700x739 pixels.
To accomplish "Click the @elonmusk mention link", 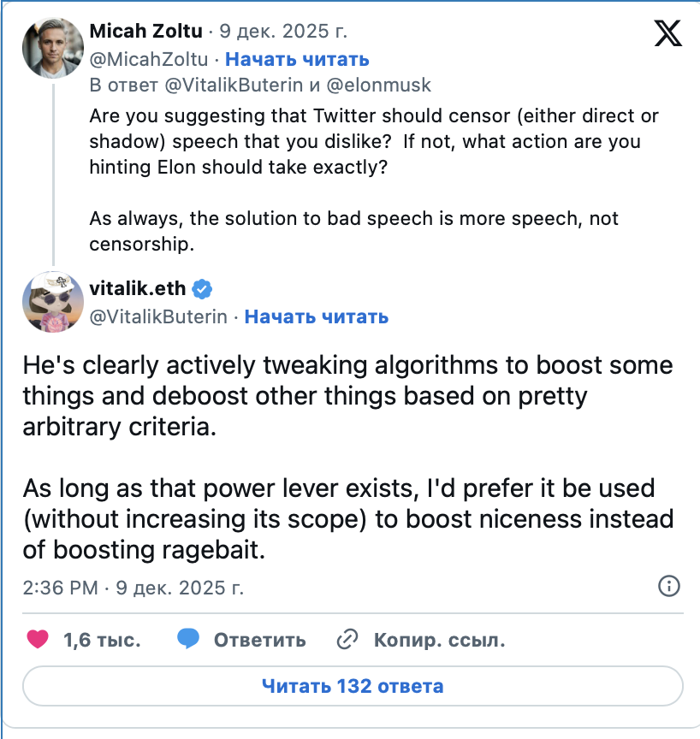I will (382, 85).
